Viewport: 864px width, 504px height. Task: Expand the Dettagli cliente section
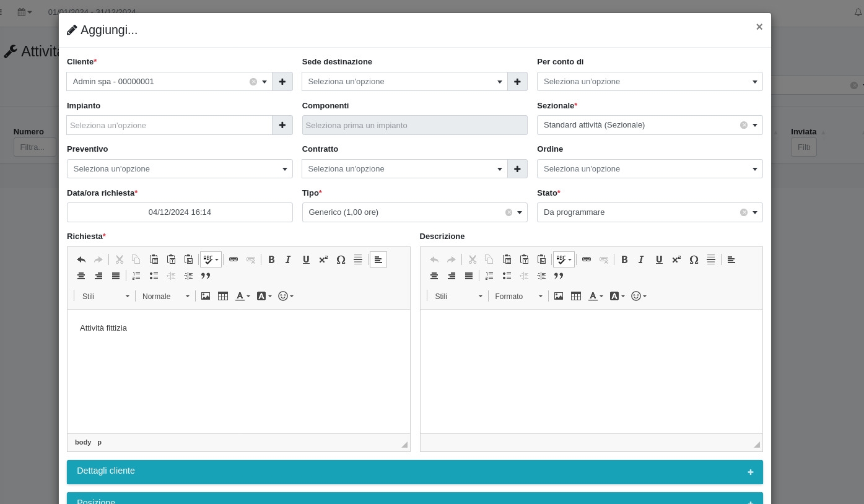[414, 472]
